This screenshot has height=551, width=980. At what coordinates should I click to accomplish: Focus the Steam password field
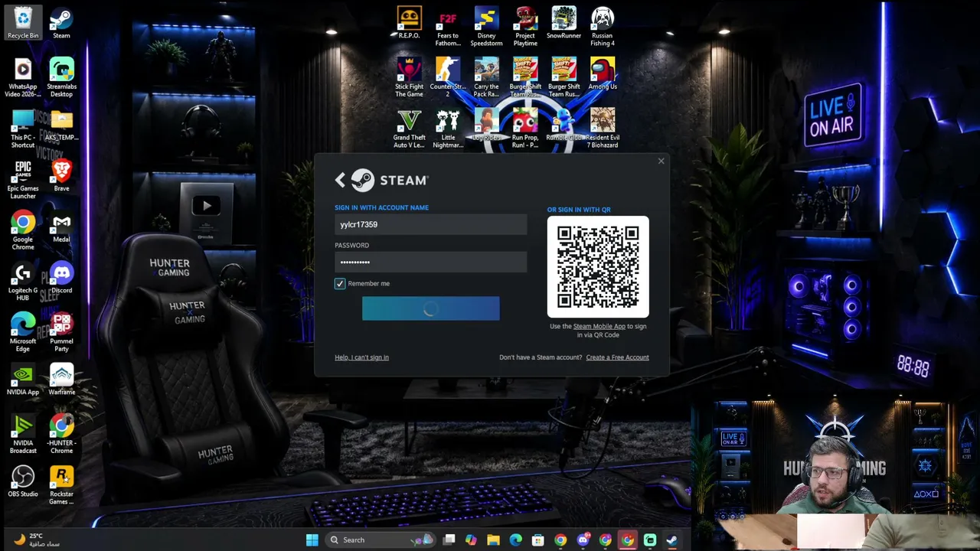[430, 262]
